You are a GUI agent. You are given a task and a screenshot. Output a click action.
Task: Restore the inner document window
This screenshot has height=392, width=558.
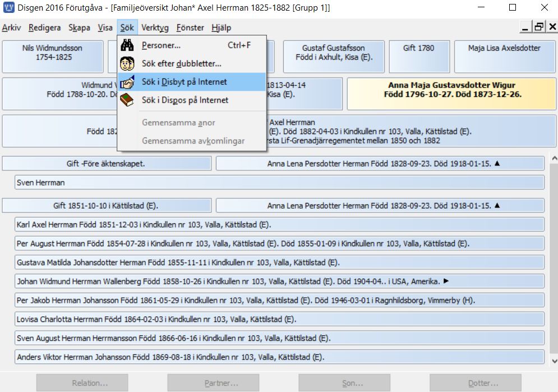539,27
